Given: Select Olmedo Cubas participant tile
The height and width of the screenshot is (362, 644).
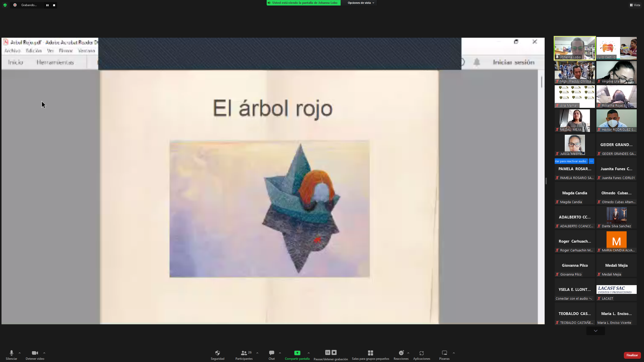Looking at the screenshot, I should 616,193.
